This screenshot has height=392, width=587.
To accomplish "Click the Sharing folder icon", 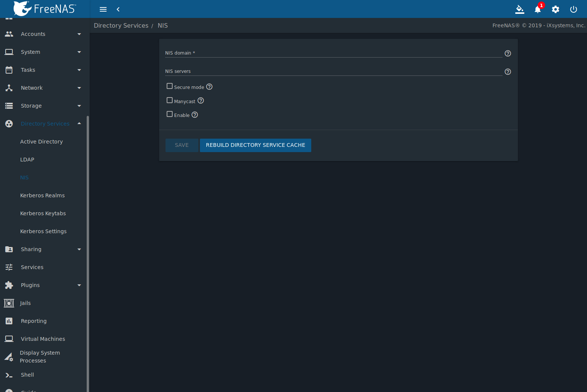I will tap(9, 249).
